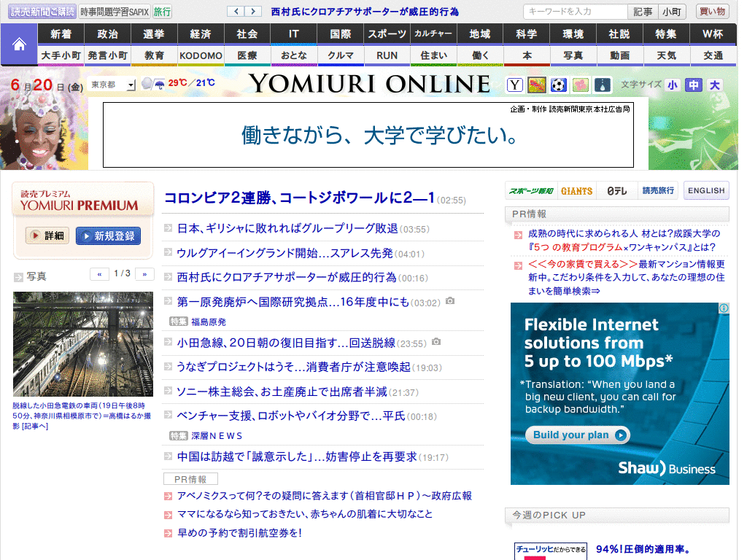This screenshot has height=560, width=747.
Task: Open the 新着 menu tab
Action: pos(61,34)
